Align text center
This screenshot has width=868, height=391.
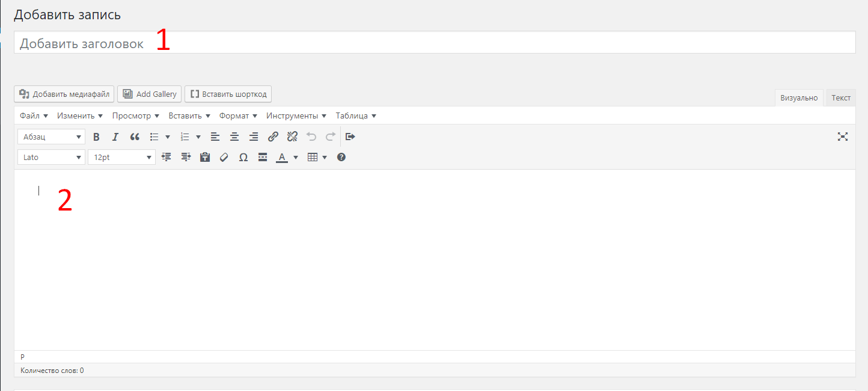tap(234, 137)
